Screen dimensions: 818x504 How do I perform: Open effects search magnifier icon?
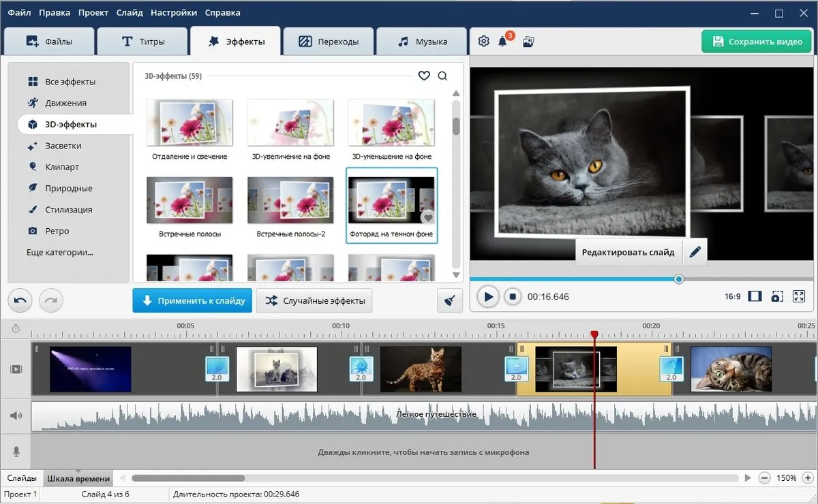pyautogui.click(x=442, y=76)
